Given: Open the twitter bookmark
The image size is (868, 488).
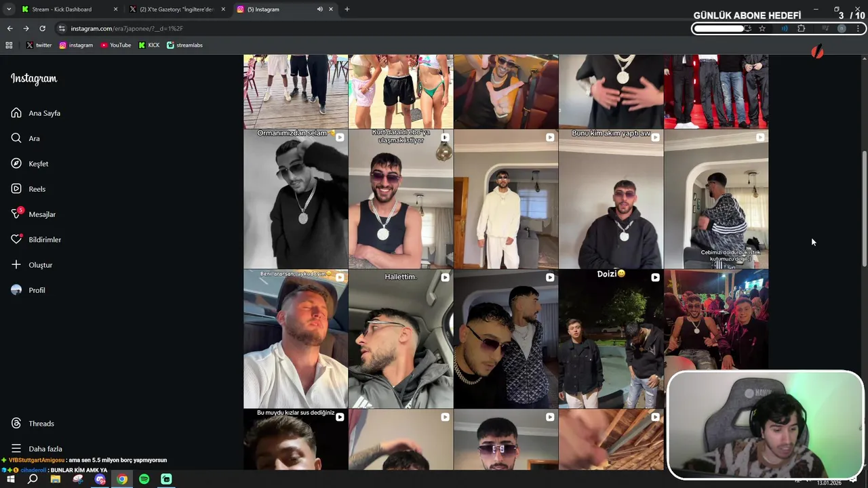Looking at the screenshot, I should click(39, 45).
